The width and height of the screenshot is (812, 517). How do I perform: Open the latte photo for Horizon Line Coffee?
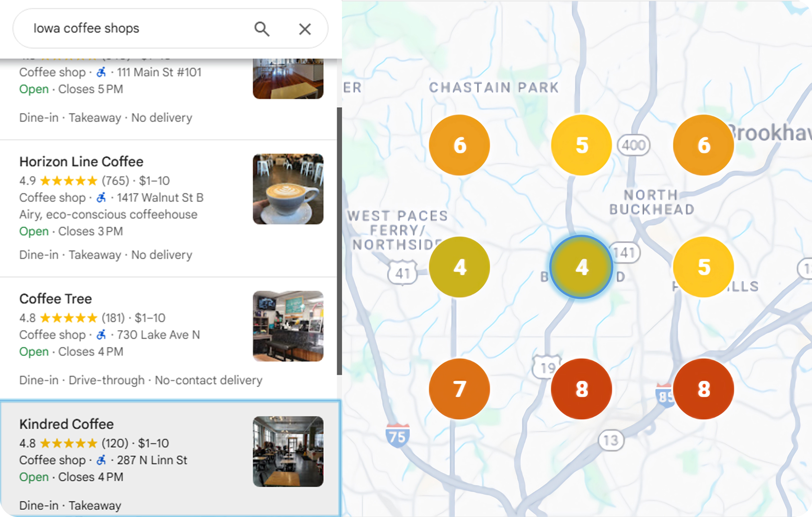[x=288, y=189]
